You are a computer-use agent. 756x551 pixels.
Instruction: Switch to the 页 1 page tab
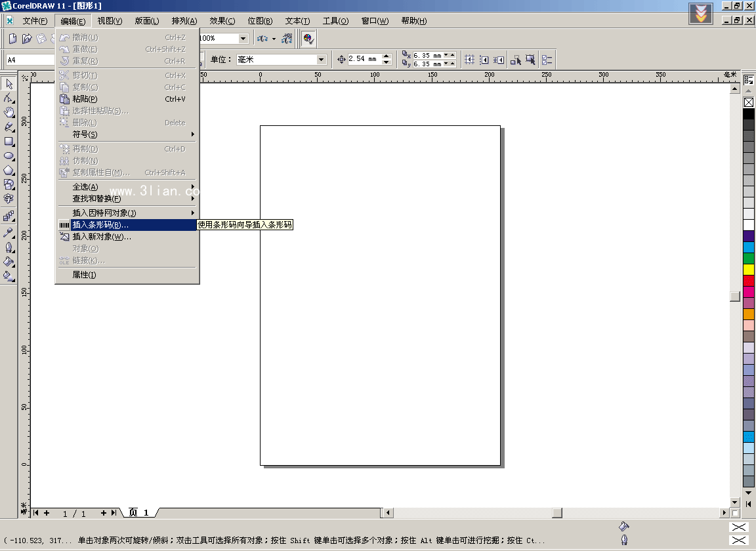139,512
